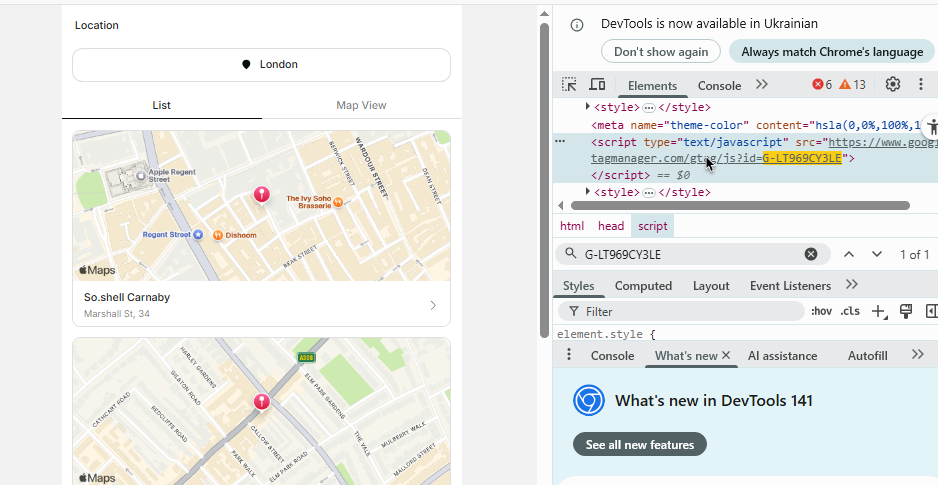Open the DevTools three-dot customize menu
The image size is (938, 485).
[x=921, y=85]
